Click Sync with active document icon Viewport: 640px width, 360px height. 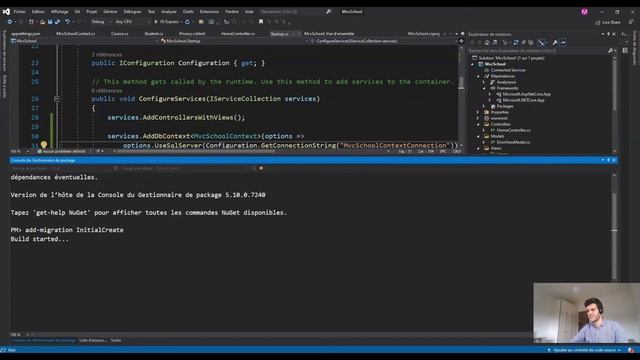[x=516, y=42]
